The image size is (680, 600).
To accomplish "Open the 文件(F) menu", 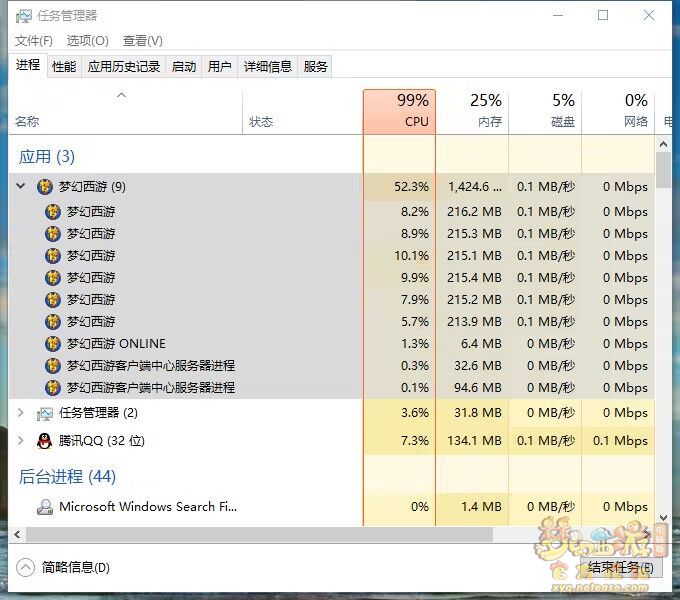I will click(x=33, y=41).
